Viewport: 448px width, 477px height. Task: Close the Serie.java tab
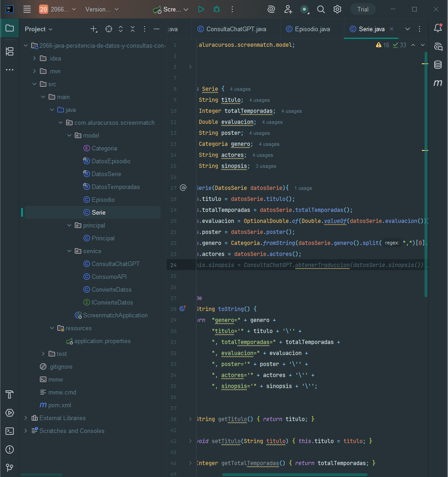tap(392, 29)
